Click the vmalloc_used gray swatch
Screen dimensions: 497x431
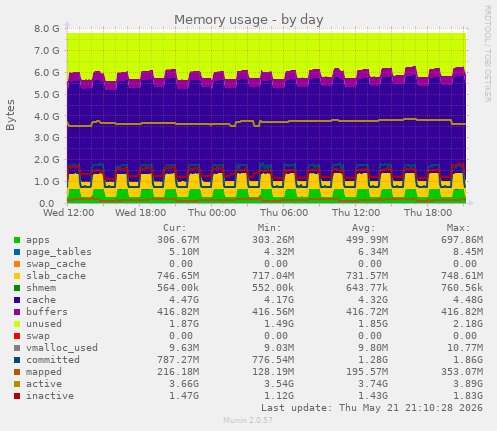point(17,348)
